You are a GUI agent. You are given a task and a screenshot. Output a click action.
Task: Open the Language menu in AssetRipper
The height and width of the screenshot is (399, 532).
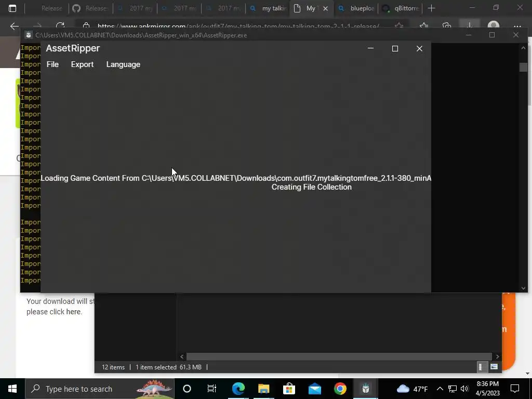(x=123, y=64)
